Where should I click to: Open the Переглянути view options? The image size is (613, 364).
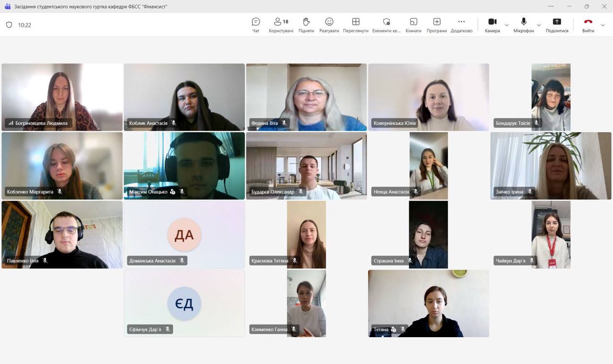(355, 25)
